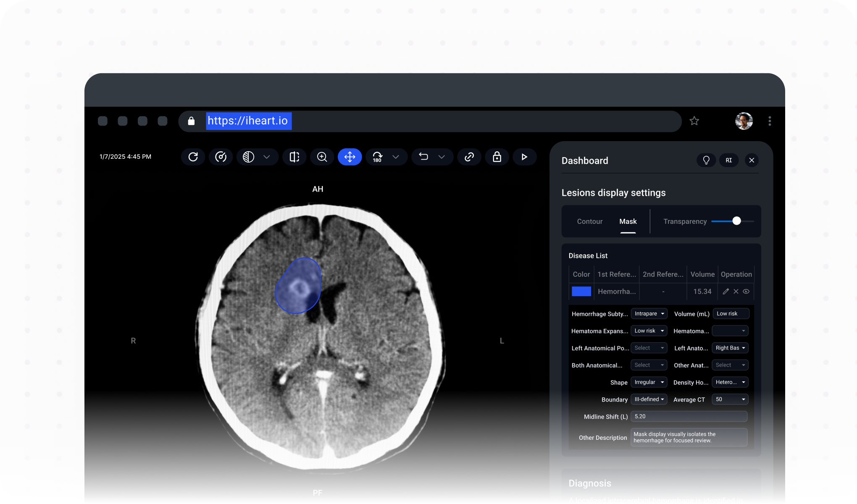Open the undo history dropdown arrow
The image size is (857, 504).
click(442, 157)
